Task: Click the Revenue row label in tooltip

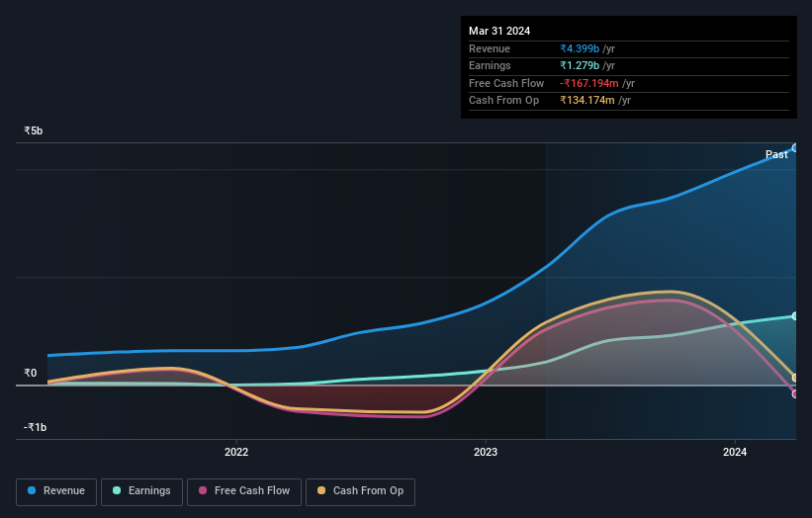Action: coord(490,48)
